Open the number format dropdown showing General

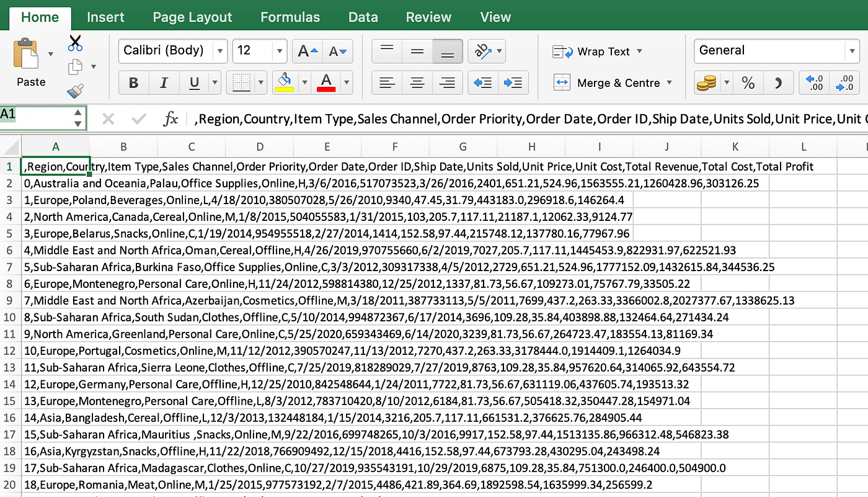click(x=852, y=51)
